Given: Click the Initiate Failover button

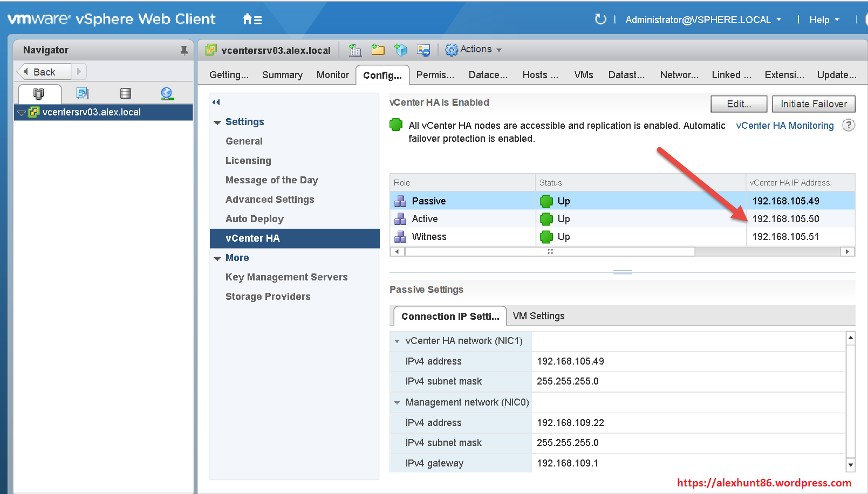Looking at the screenshot, I should pyautogui.click(x=813, y=104).
